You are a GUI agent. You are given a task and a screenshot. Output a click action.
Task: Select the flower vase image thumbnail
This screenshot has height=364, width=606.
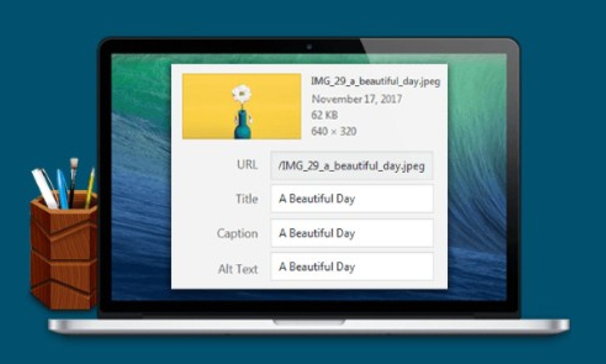241,107
